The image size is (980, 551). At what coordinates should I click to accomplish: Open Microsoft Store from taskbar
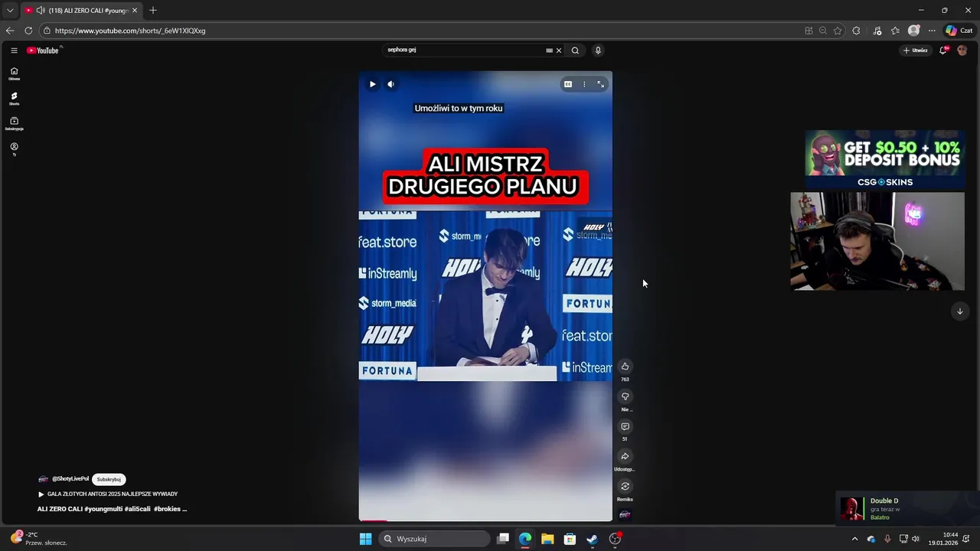570,539
